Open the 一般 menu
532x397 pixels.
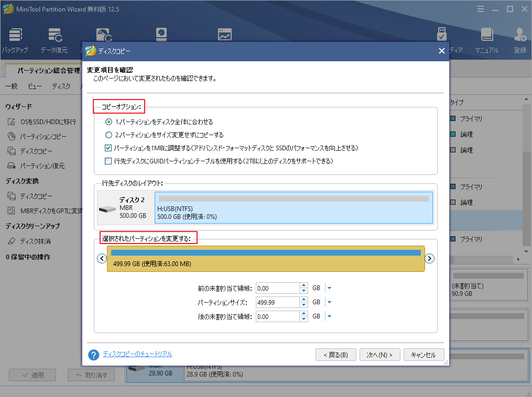pyautogui.click(x=11, y=86)
